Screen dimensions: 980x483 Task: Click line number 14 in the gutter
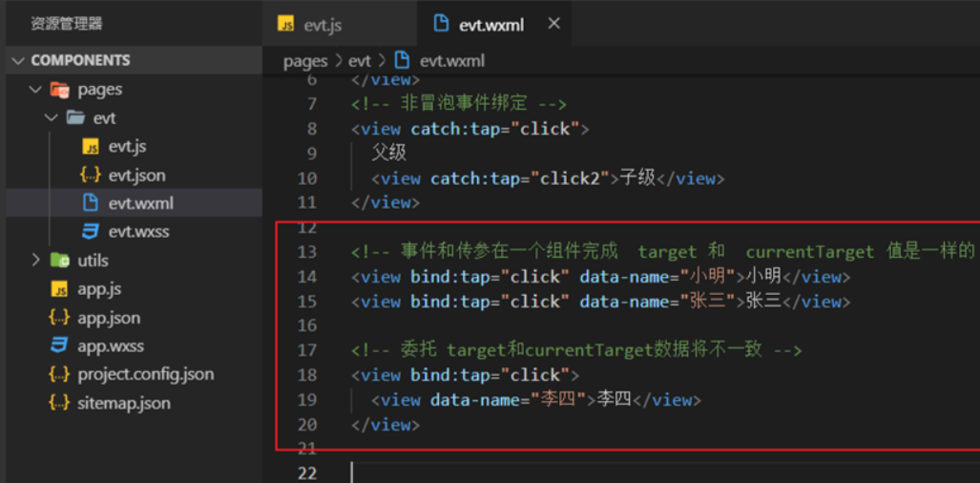coord(307,277)
